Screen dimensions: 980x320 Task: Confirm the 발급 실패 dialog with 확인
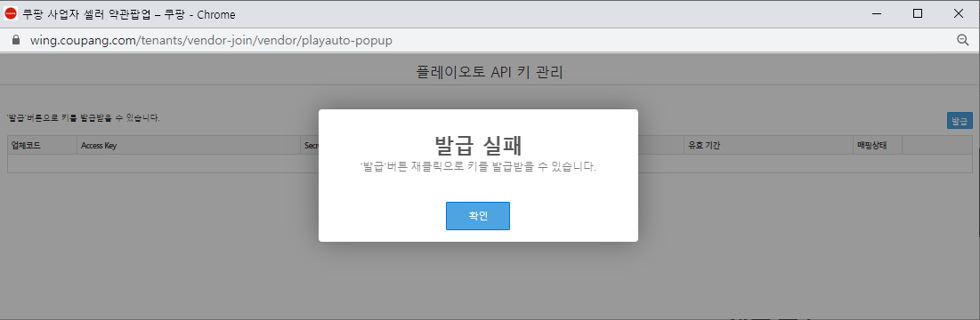pyautogui.click(x=477, y=216)
